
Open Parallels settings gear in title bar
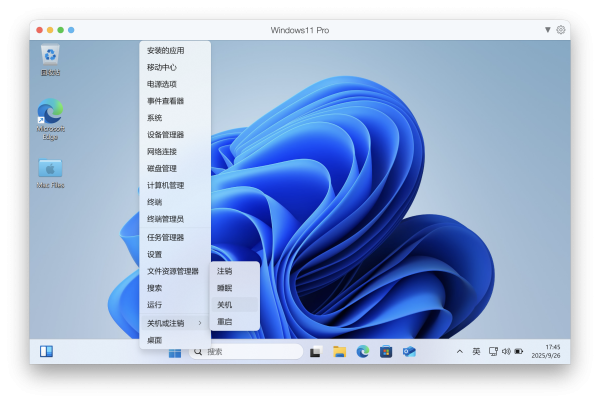click(561, 30)
